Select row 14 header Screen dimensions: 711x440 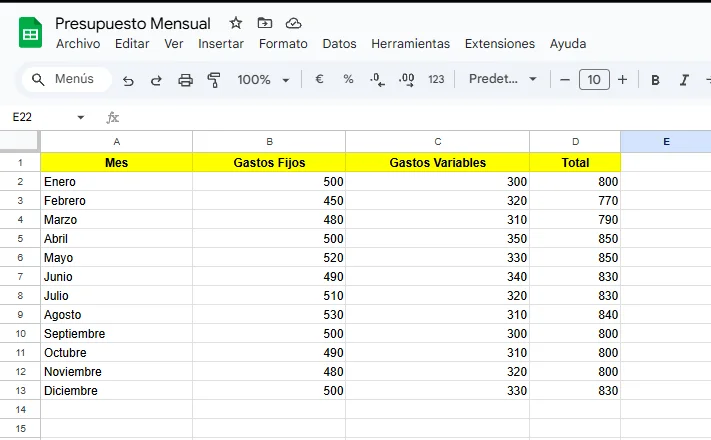[20, 410]
